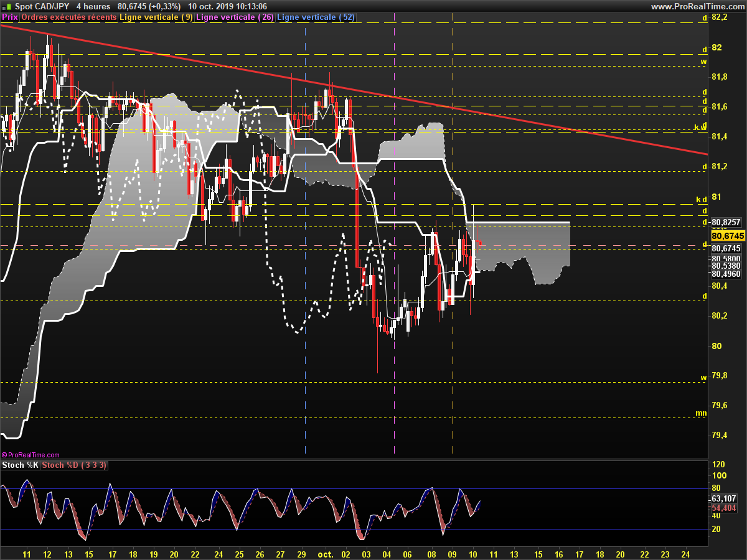Select the Ligne verticale (26) label
747x560 pixels.
(235, 17)
